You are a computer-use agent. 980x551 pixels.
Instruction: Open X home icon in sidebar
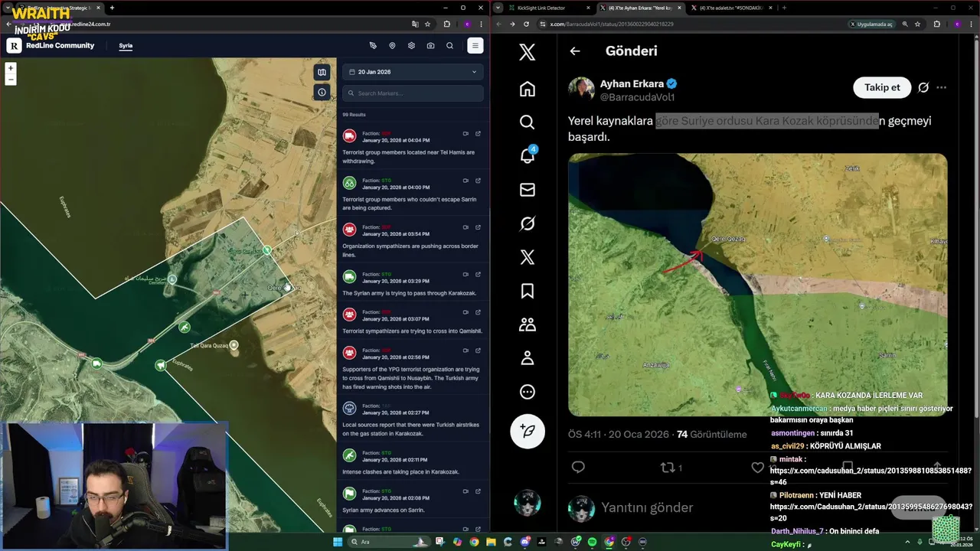coord(528,89)
